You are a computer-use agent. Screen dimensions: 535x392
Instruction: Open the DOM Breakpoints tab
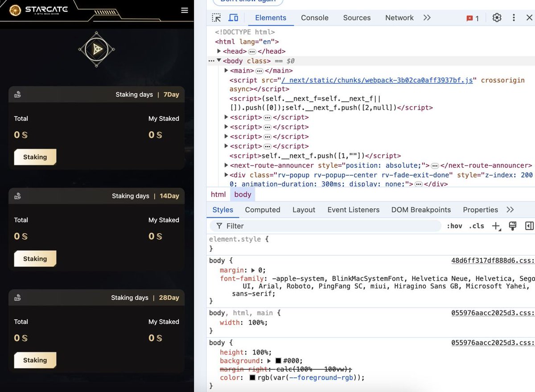(x=421, y=210)
